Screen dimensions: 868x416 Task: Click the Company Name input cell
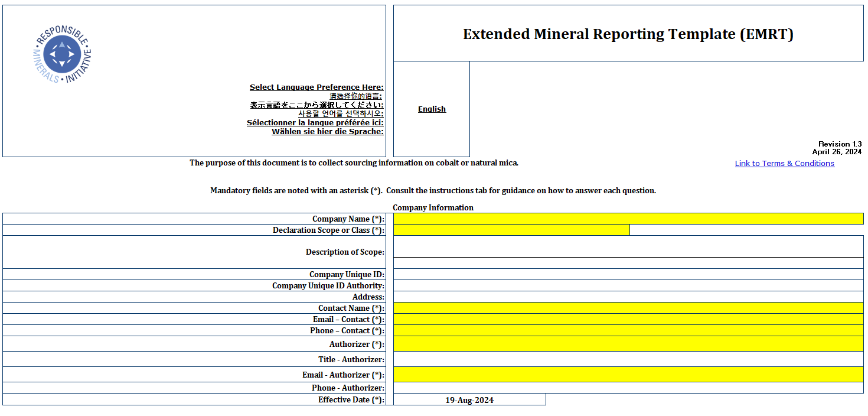(626, 219)
